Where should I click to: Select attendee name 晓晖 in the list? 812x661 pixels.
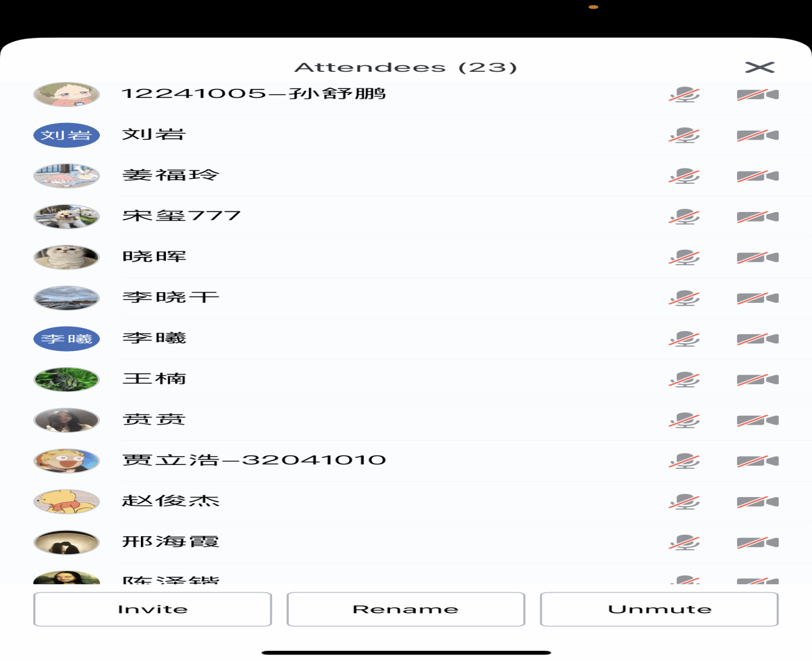tap(154, 257)
